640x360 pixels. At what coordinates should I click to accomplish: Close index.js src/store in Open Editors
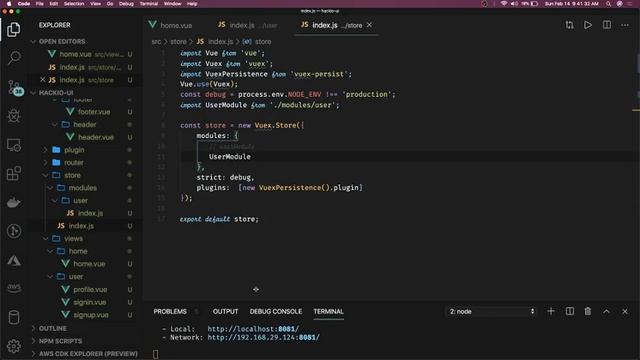(x=42, y=80)
